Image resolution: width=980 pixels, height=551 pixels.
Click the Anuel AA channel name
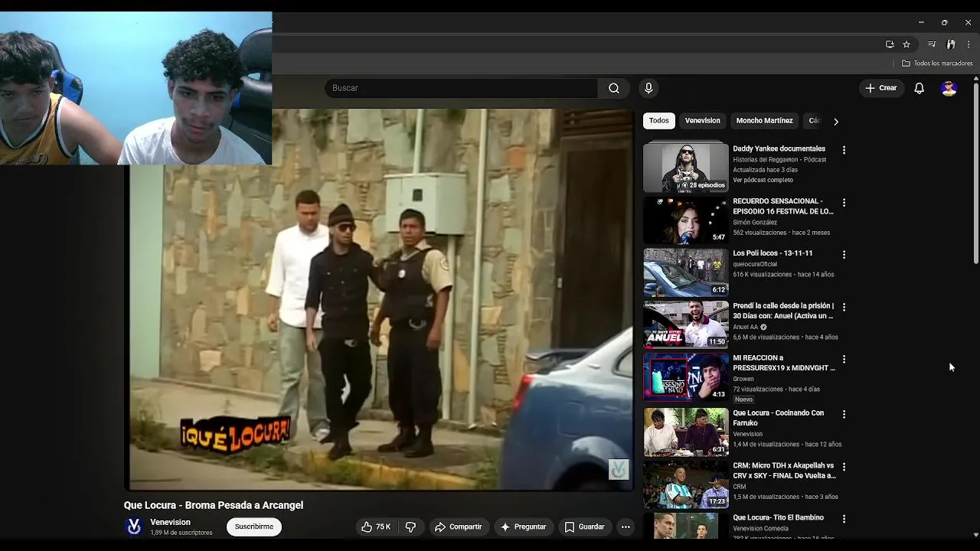pyautogui.click(x=745, y=327)
